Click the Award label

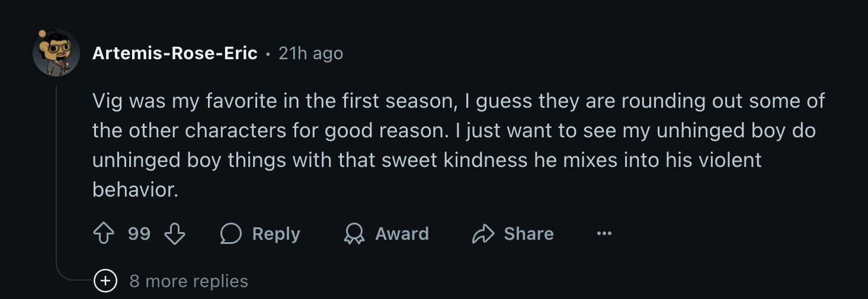coord(402,234)
